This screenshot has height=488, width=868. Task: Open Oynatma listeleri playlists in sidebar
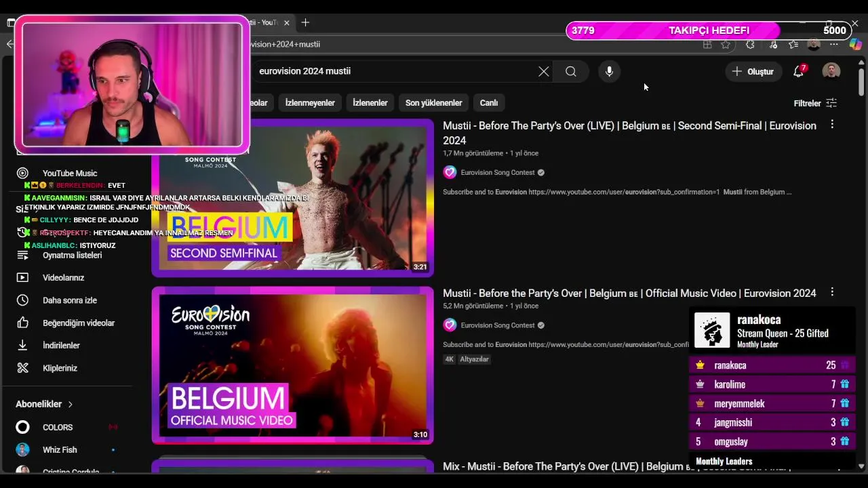pyautogui.click(x=72, y=256)
